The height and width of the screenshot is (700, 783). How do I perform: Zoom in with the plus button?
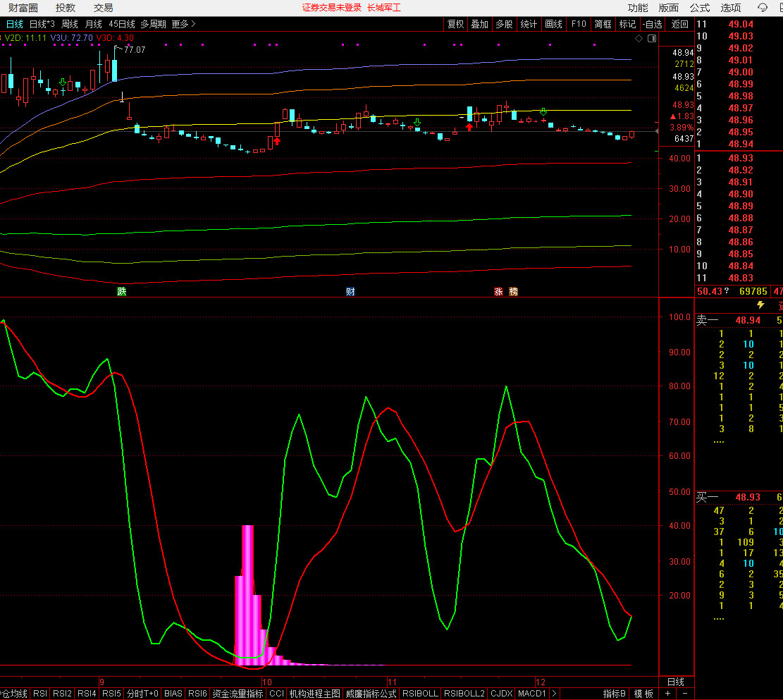tap(667, 694)
